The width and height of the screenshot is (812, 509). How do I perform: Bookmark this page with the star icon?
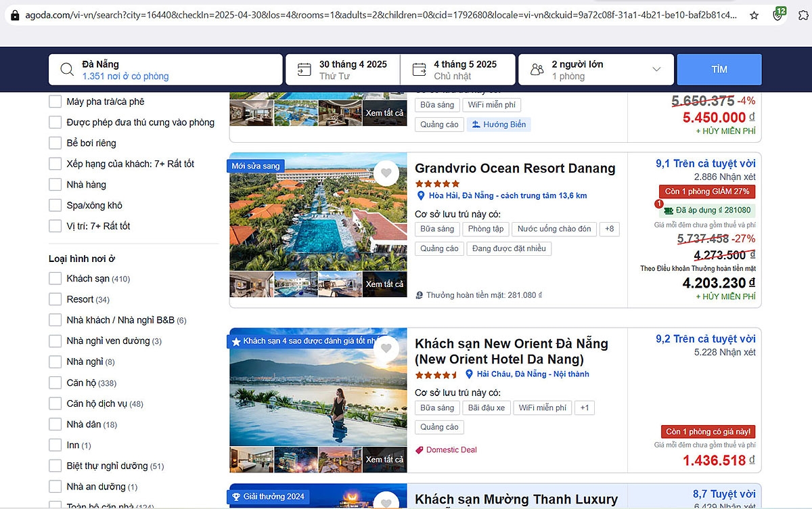[754, 14]
